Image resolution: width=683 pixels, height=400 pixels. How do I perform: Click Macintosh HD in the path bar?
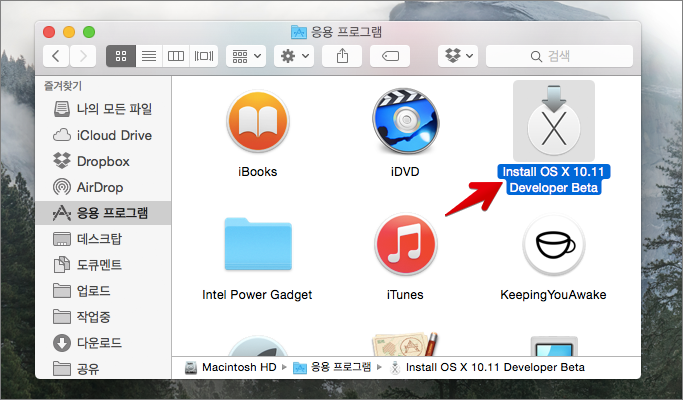coord(231,367)
